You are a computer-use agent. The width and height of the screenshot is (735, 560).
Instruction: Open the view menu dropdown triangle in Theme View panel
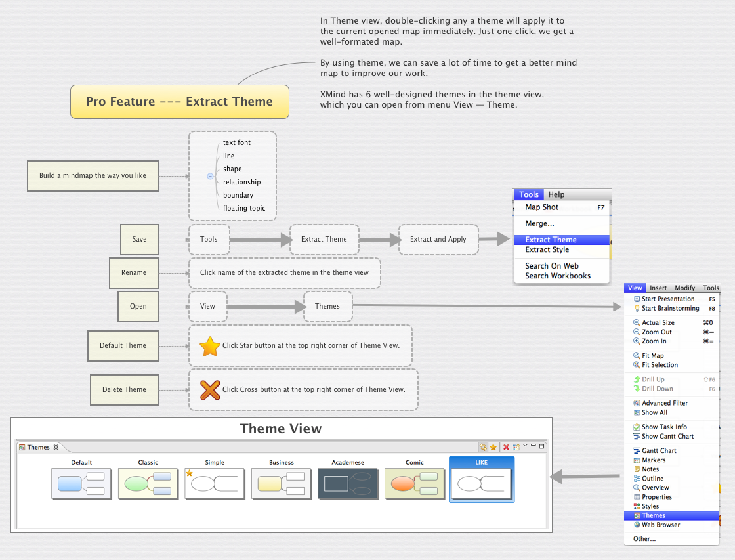(525, 446)
